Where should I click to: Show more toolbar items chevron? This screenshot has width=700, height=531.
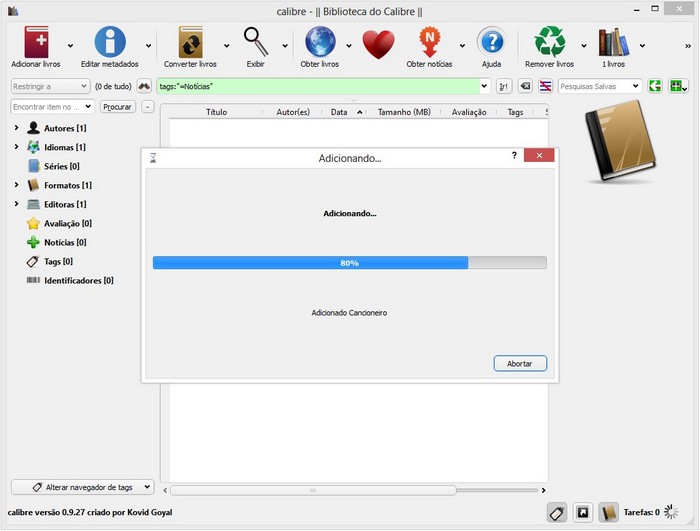(688, 46)
